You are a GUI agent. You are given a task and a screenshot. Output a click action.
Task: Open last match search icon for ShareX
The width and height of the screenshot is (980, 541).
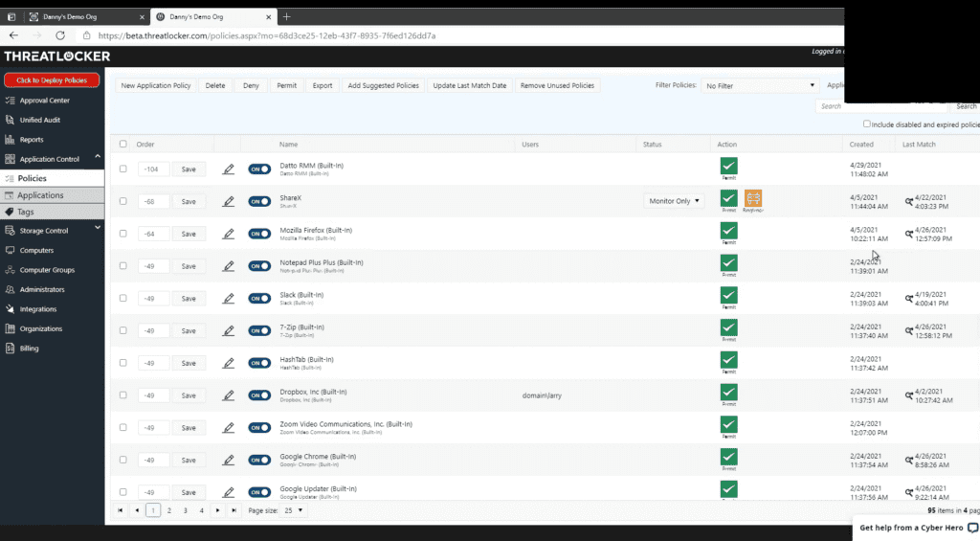909,201
